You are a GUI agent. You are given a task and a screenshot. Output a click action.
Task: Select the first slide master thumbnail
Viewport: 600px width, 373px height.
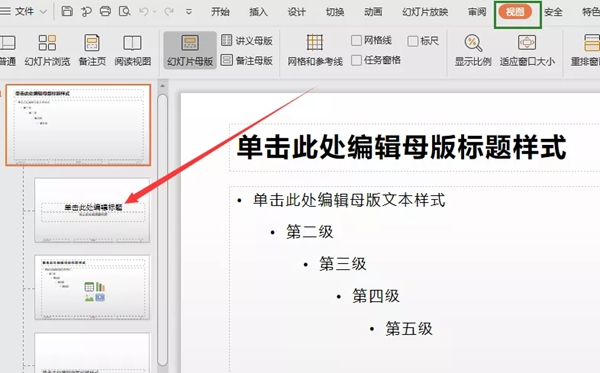[x=78, y=125]
